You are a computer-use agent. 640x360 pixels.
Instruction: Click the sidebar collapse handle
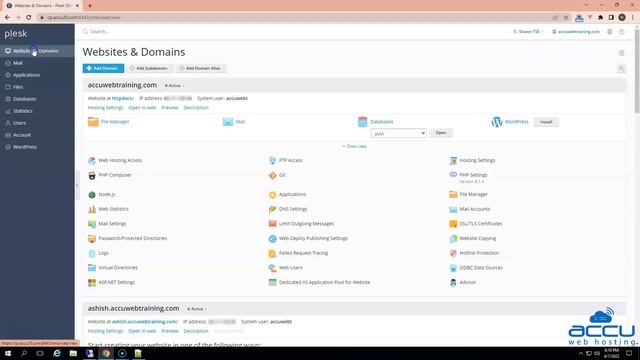tap(77, 186)
